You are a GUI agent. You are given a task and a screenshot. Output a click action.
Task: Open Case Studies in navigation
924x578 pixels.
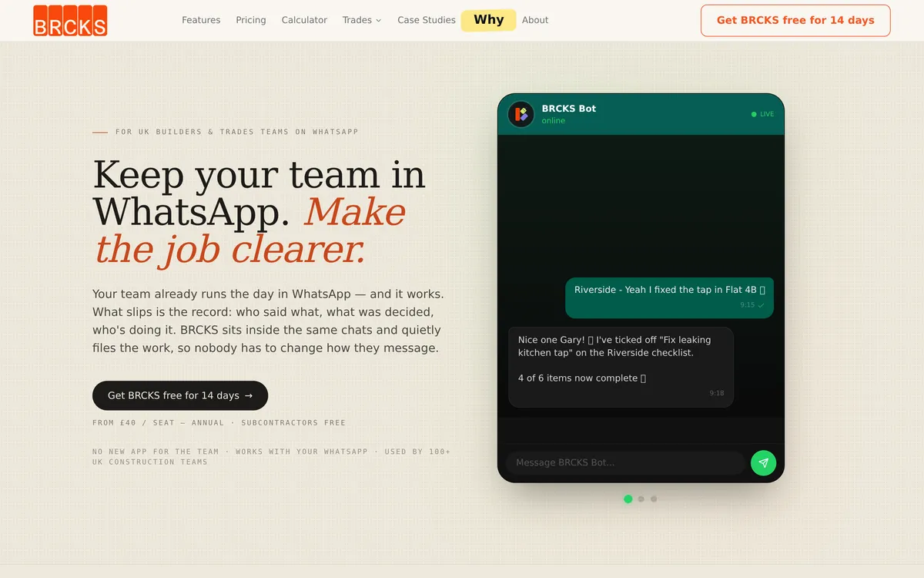[427, 20]
